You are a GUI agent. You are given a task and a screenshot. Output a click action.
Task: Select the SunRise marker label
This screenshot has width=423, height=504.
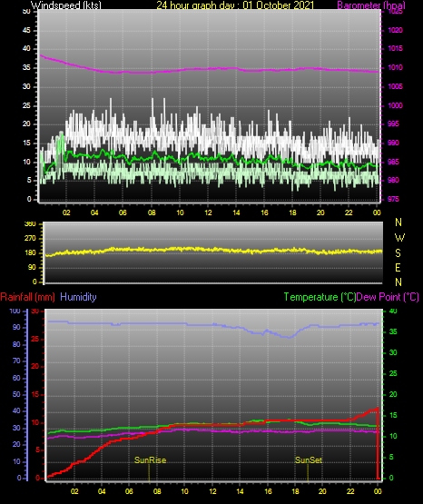coord(151,460)
